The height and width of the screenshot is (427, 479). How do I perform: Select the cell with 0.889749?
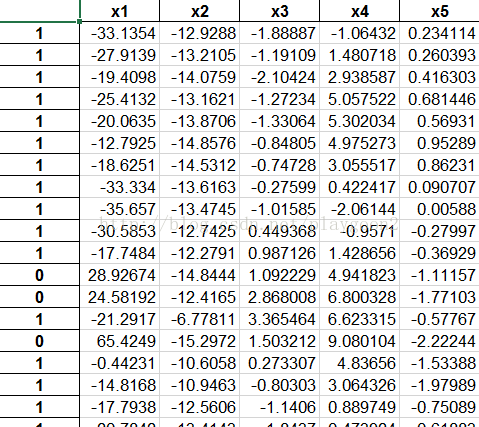(x=360, y=407)
